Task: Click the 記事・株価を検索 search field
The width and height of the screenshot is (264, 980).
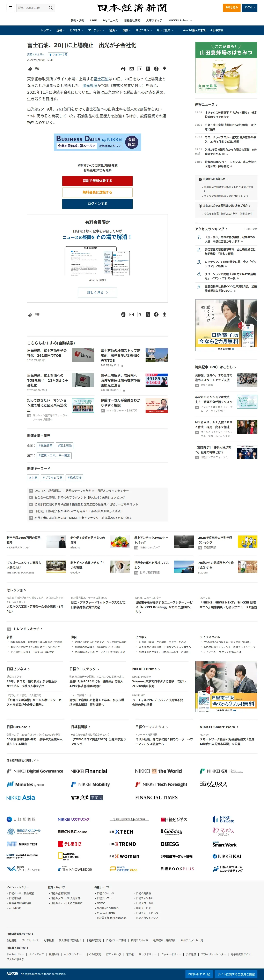Action: tap(32, 8)
